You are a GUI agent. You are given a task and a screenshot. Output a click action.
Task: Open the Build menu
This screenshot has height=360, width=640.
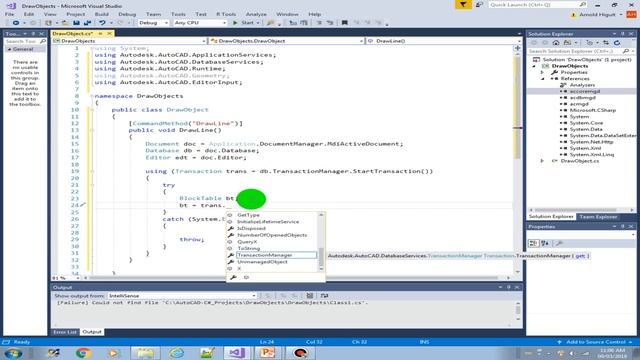pos(102,14)
